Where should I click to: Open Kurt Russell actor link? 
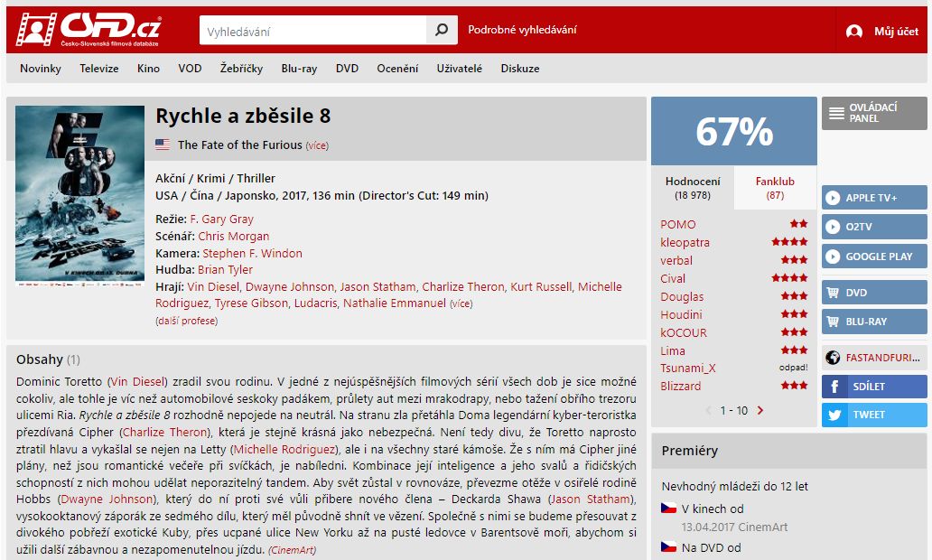[x=541, y=286]
